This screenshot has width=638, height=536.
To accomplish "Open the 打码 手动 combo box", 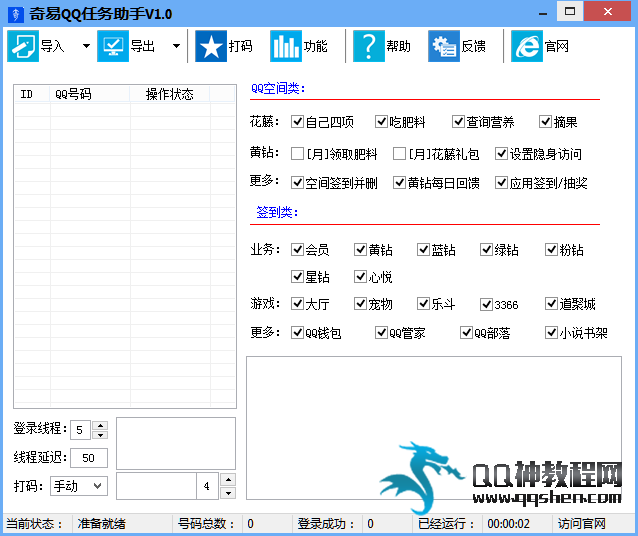I will pyautogui.click(x=79, y=486).
